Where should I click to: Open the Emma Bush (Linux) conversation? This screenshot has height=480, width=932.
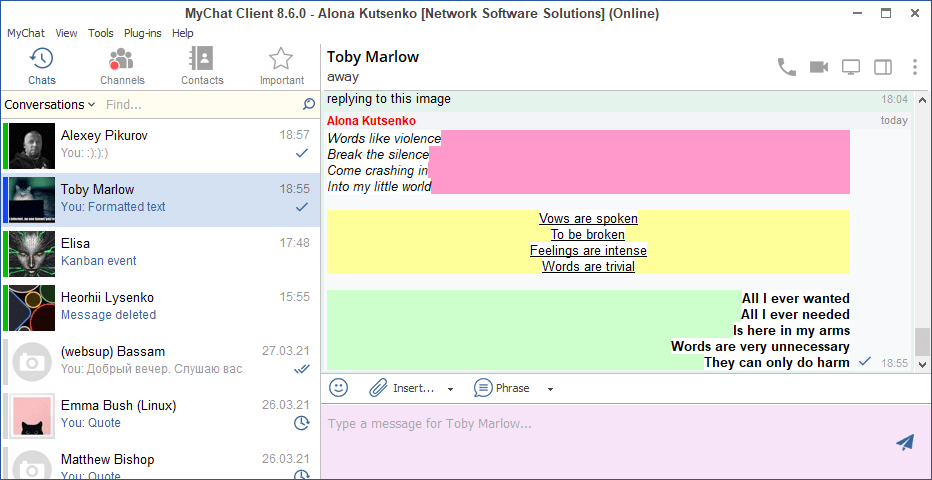(x=160, y=416)
